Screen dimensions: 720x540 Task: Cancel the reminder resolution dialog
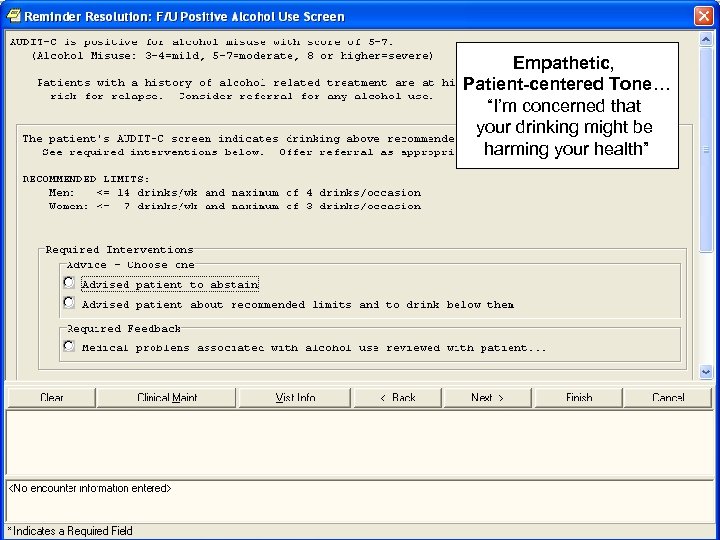[668, 398]
